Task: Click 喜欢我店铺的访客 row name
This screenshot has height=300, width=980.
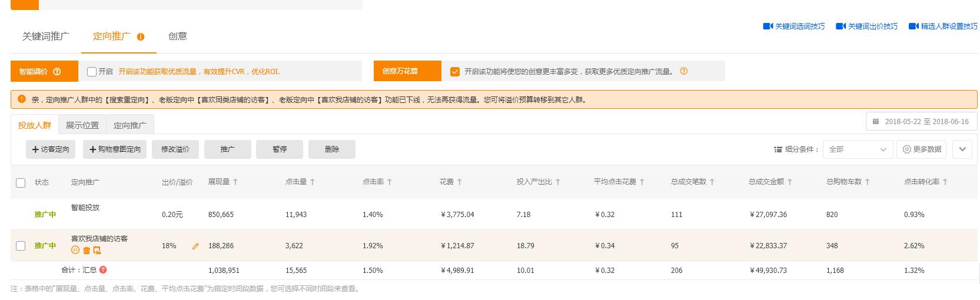Action: [x=99, y=239]
